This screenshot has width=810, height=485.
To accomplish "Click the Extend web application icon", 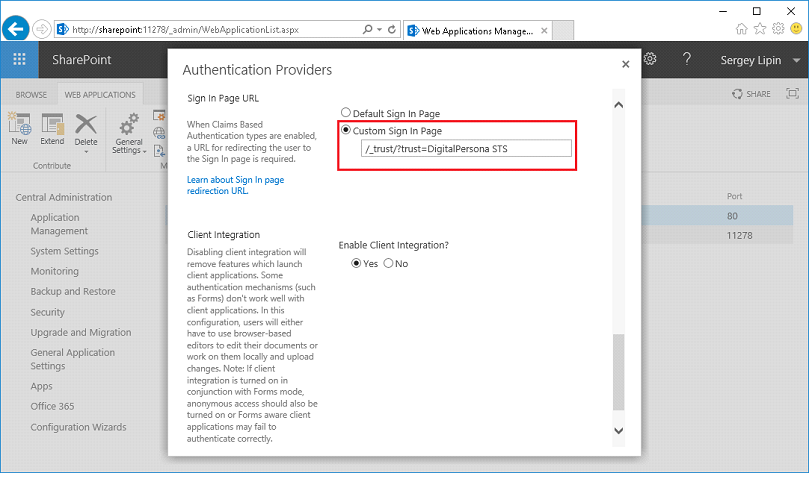I will 52,126.
